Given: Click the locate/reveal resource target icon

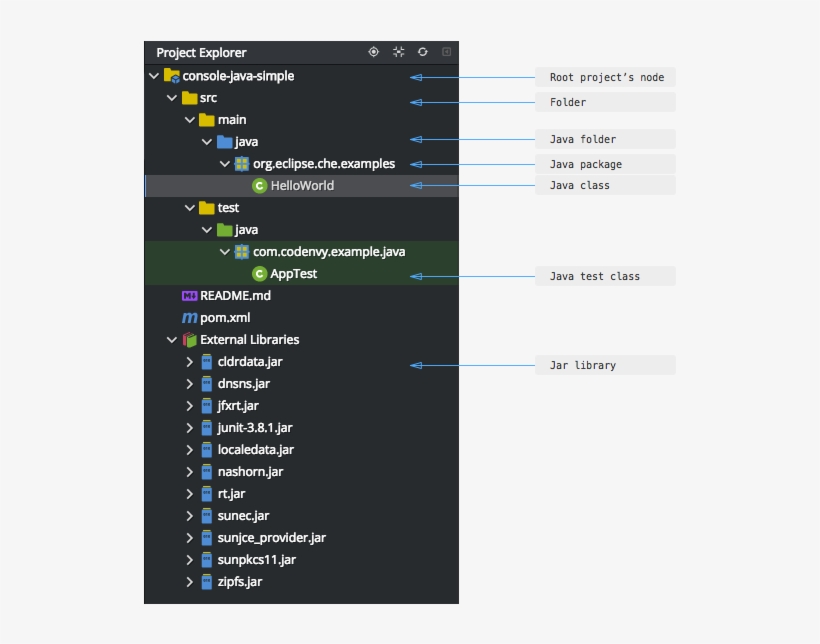Looking at the screenshot, I should point(374,52).
